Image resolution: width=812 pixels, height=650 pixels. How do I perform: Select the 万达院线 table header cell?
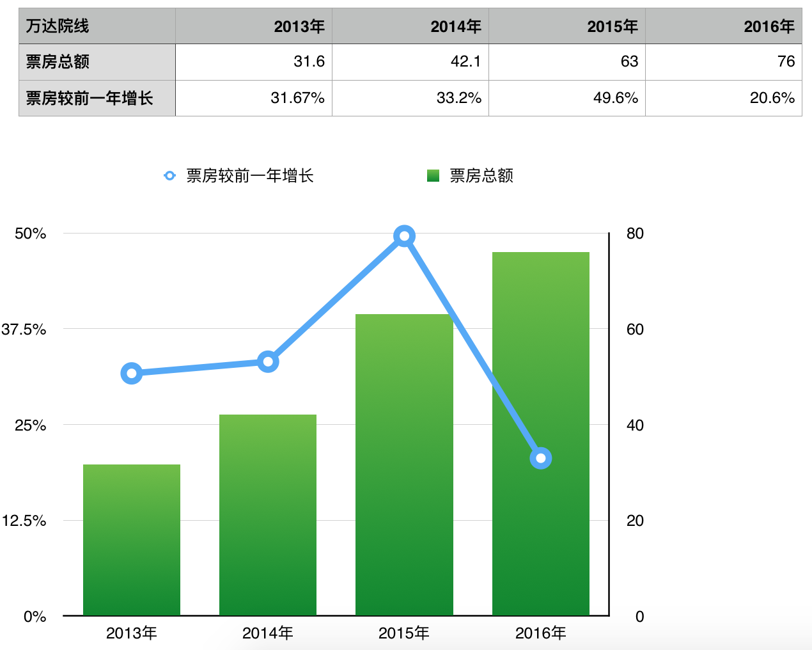tap(97, 26)
